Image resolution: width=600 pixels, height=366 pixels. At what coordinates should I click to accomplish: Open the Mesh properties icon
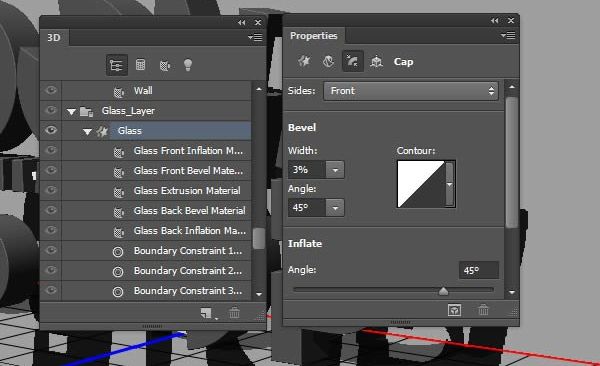point(304,61)
